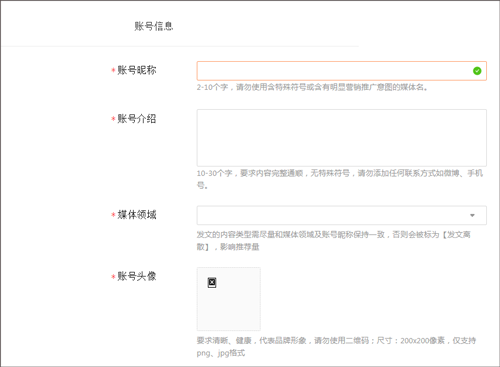Viewport: 500px width, 367px height.
Task: Open the 媒体领域 select box
Action: pos(342,215)
